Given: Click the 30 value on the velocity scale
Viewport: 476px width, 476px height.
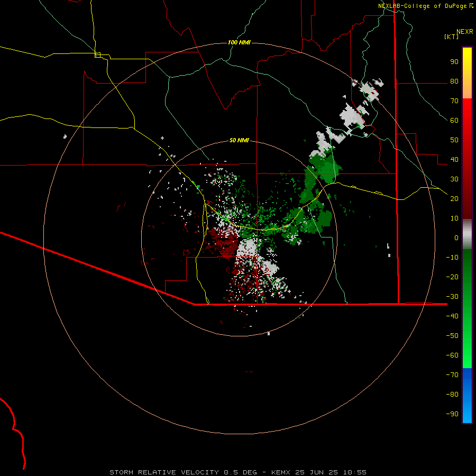Looking at the screenshot, I should [x=454, y=179].
